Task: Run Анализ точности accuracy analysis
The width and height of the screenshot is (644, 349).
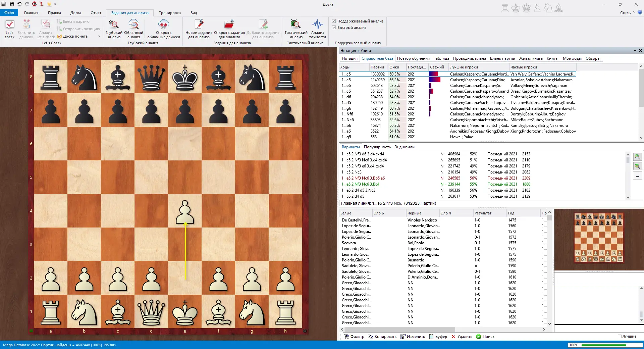Action: tap(317, 24)
